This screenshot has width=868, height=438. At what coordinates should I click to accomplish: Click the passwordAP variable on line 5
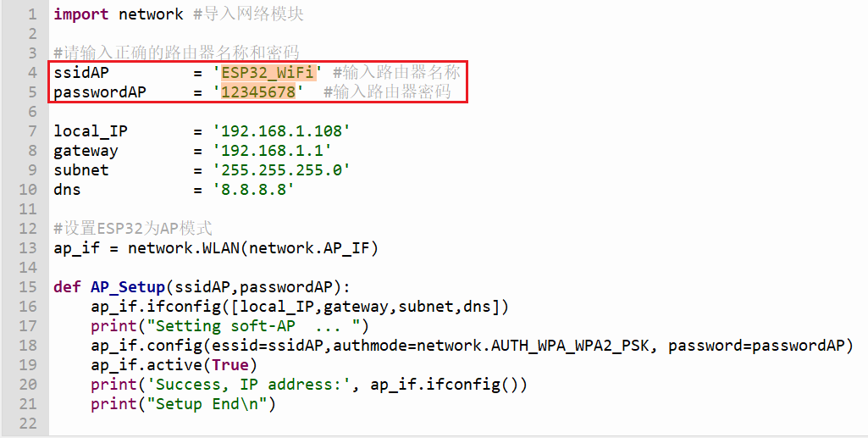point(100,91)
